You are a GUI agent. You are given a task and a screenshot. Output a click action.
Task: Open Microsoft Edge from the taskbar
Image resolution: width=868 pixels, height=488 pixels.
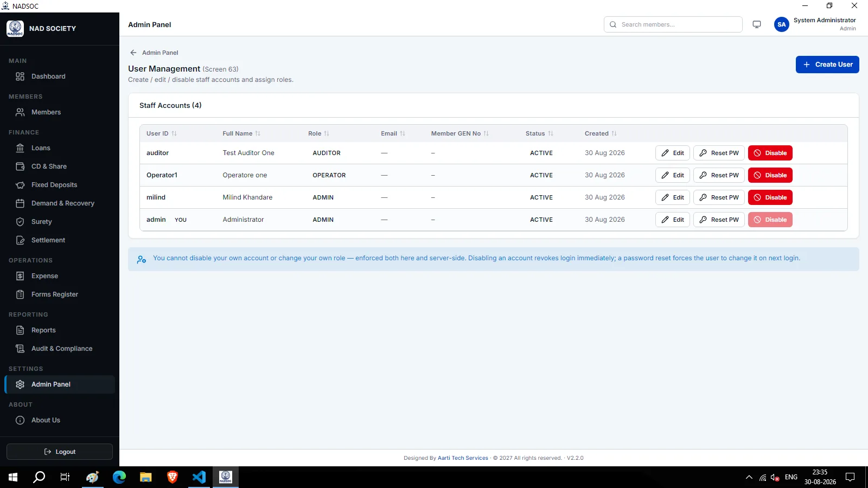119,477
